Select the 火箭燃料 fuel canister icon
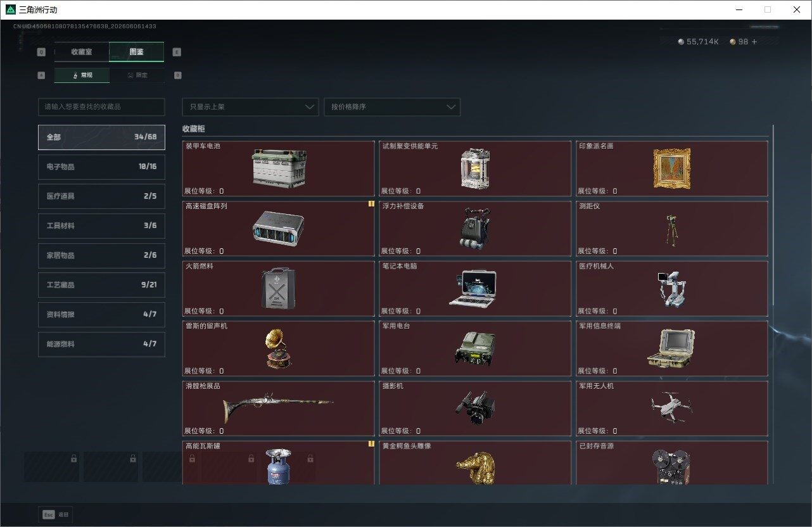The image size is (812, 527). click(x=278, y=288)
